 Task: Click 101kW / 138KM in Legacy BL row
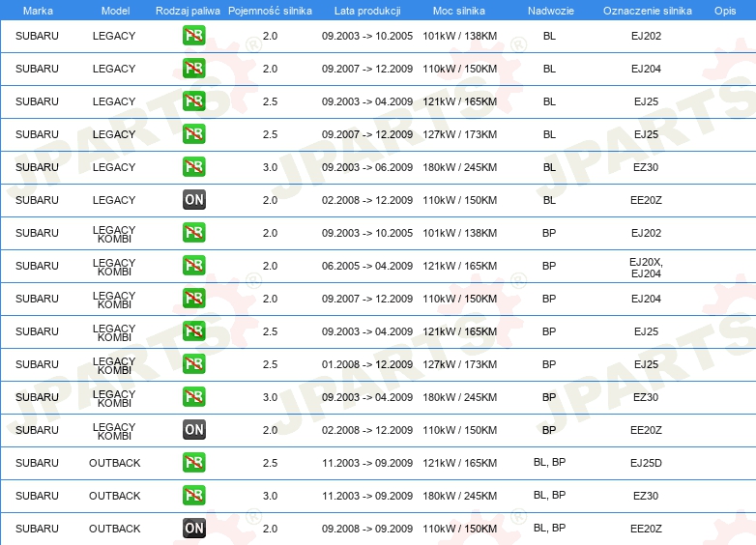click(x=459, y=36)
